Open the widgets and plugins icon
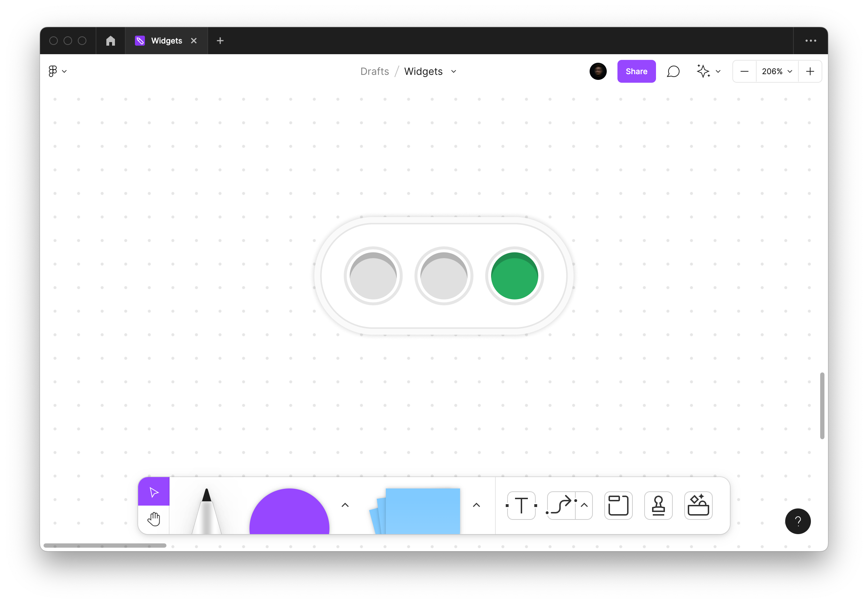This screenshot has width=868, height=604. (x=698, y=505)
